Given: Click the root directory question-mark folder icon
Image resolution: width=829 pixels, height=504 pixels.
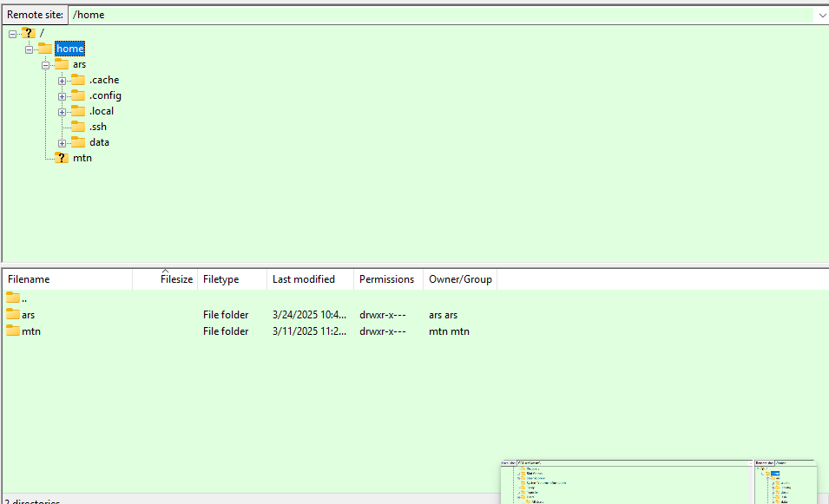Looking at the screenshot, I should coord(29,33).
